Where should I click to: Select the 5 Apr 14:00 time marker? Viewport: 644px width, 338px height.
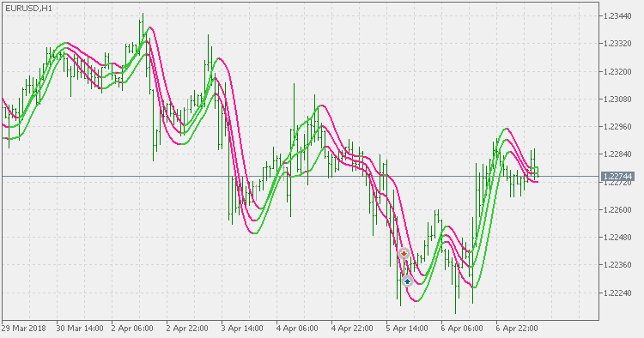pos(407,329)
